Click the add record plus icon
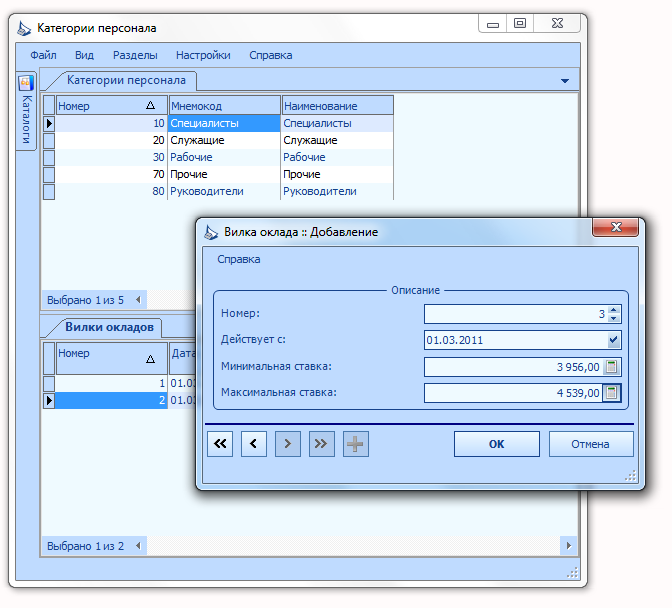 click(x=355, y=444)
